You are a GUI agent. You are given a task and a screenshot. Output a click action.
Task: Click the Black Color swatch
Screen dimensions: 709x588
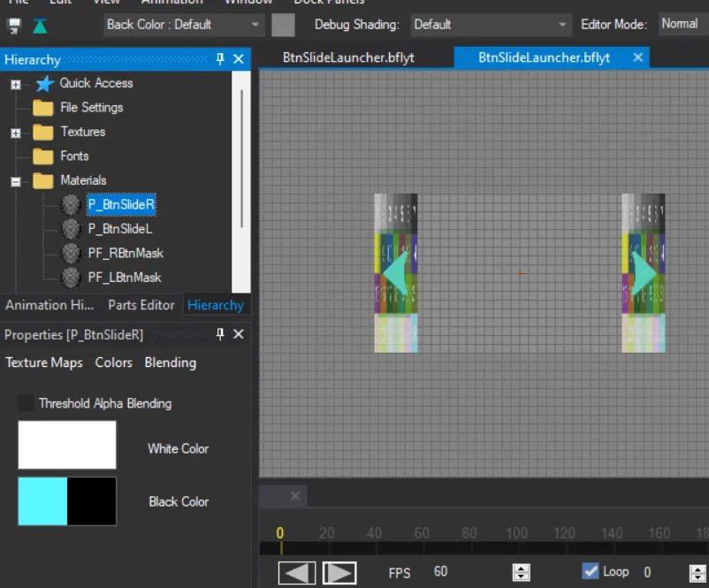pos(67,501)
